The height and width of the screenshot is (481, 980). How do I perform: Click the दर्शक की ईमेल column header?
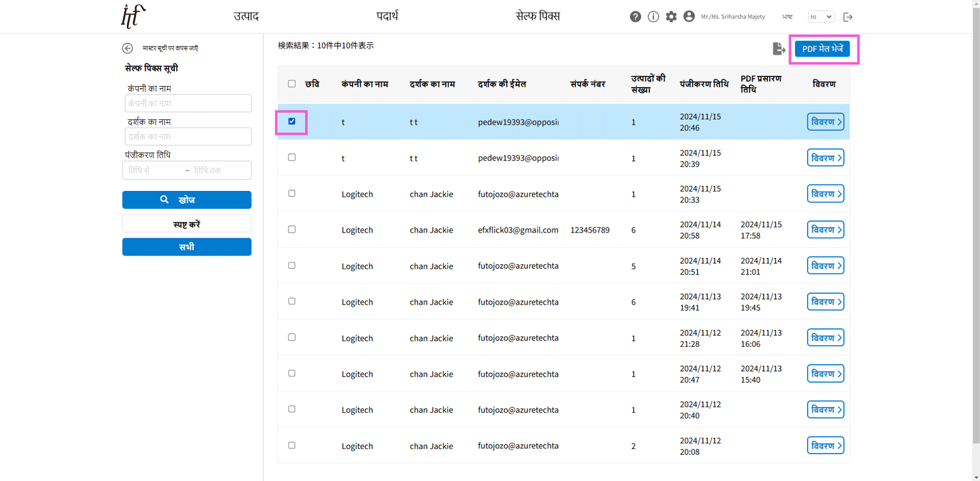click(x=502, y=84)
